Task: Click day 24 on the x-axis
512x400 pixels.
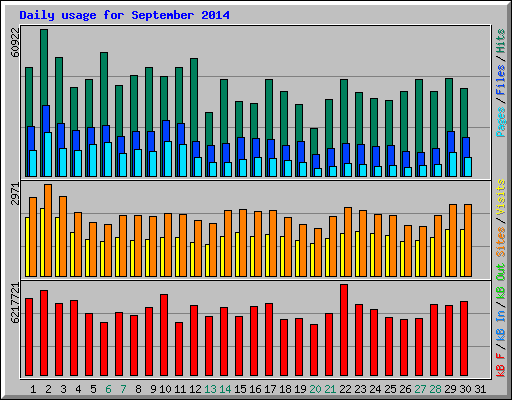Action: pos(375,389)
